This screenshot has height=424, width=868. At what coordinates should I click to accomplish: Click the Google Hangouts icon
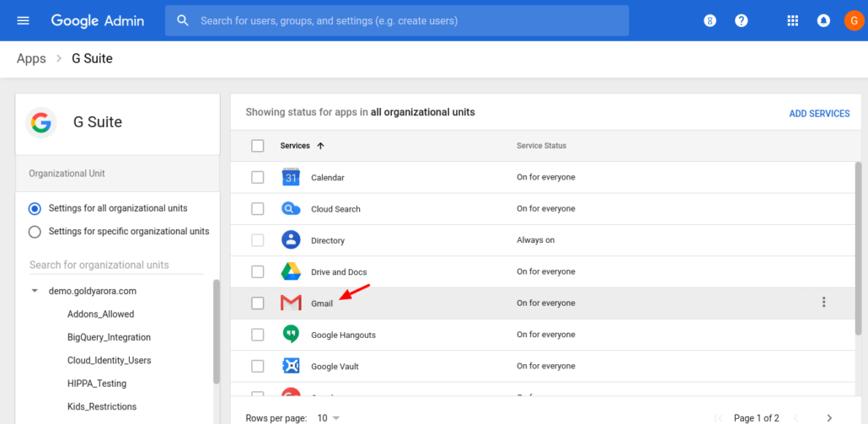(x=291, y=335)
